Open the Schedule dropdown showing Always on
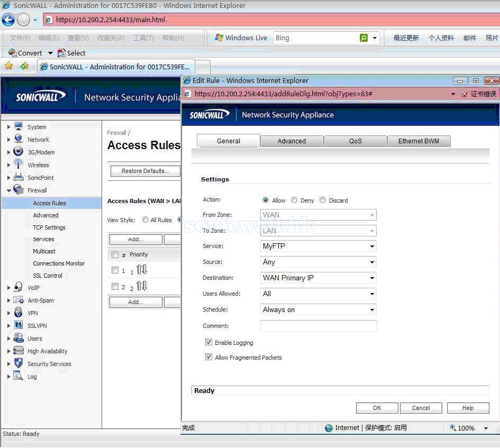 click(x=318, y=309)
